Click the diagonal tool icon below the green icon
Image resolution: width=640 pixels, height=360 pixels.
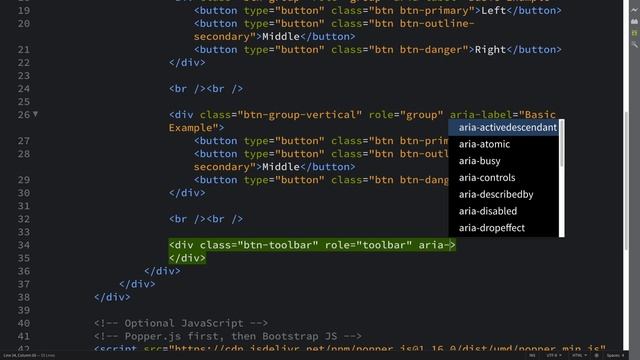634,44
